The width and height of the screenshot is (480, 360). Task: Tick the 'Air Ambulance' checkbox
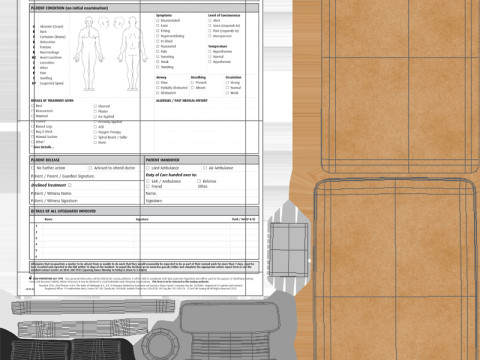(x=205, y=168)
